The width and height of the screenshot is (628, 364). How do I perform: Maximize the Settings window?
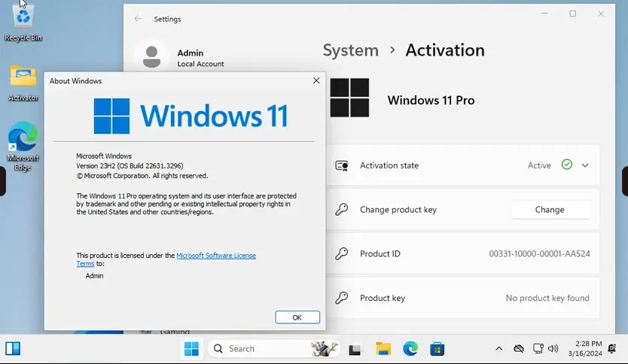573,14
